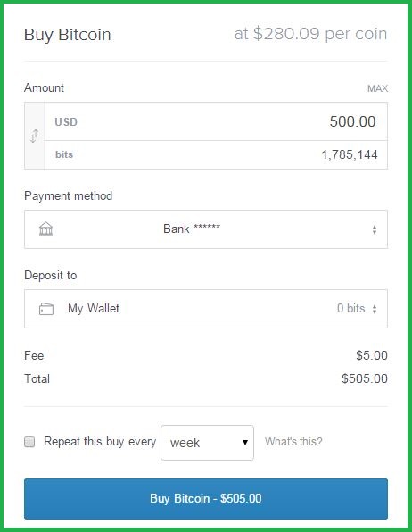Enable the Repeat this buy checkbox

point(29,442)
